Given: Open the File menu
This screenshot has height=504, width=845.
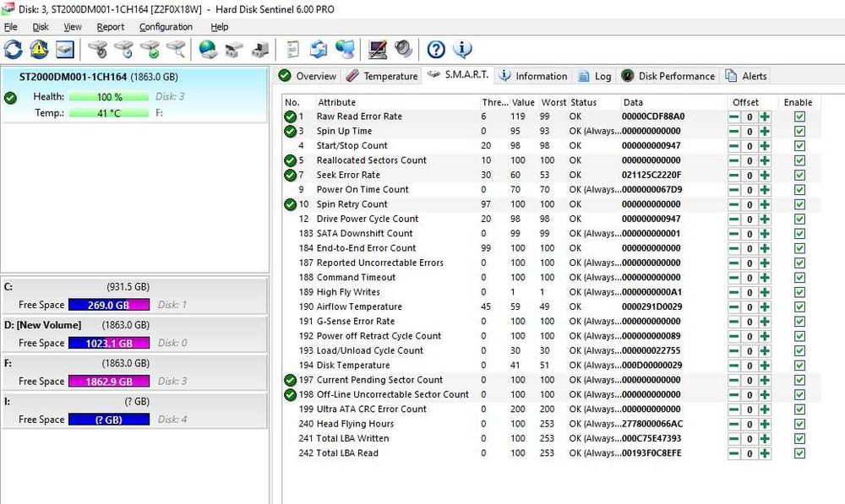Looking at the screenshot, I should [x=10, y=27].
